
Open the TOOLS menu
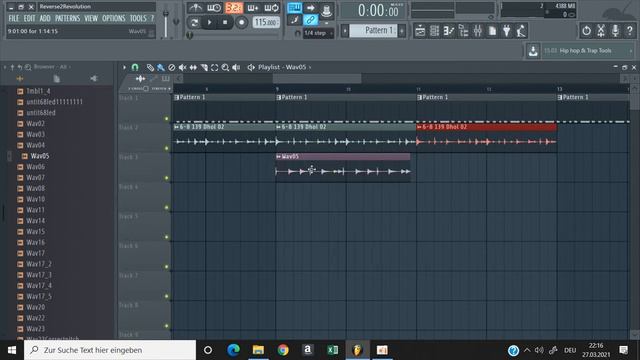(x=138, y=18)
